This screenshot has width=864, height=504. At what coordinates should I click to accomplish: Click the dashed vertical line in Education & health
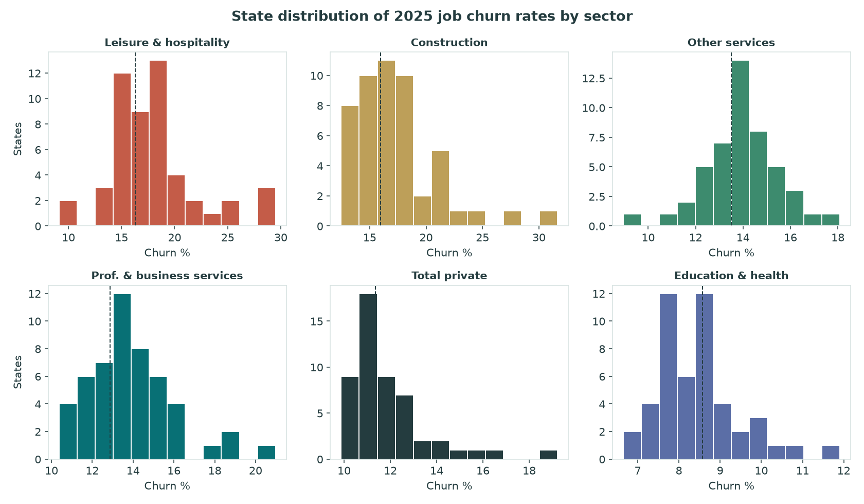703,372
